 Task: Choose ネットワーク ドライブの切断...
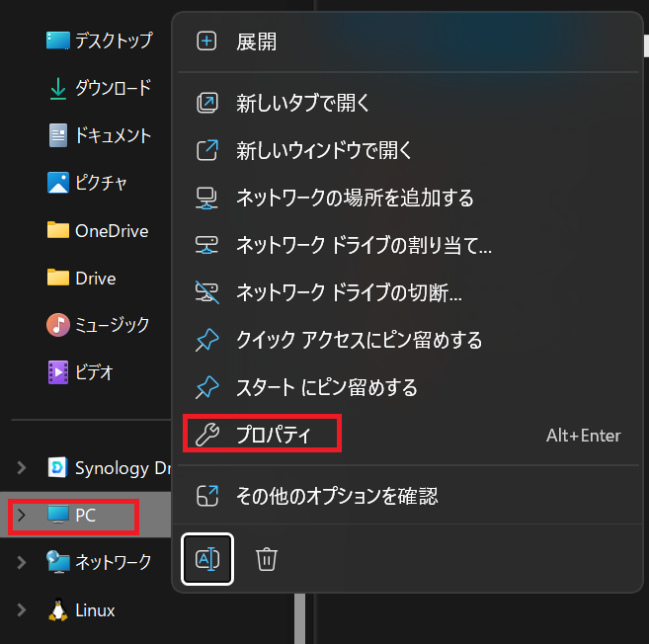point(408,292)
